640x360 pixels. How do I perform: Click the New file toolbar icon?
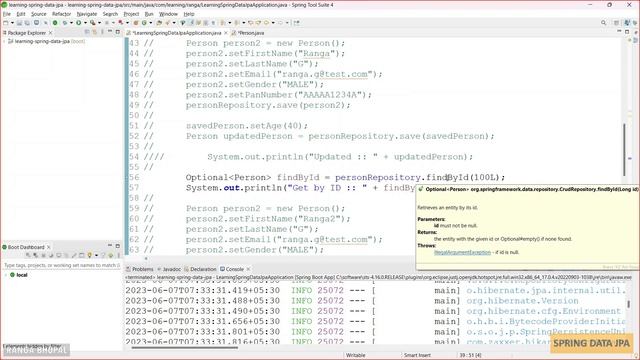tap(6, 23)
